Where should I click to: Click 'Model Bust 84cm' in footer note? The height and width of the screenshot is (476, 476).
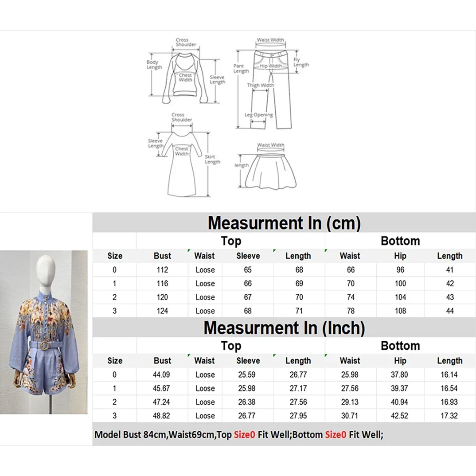pyautogui.click(x=131, y=434)
